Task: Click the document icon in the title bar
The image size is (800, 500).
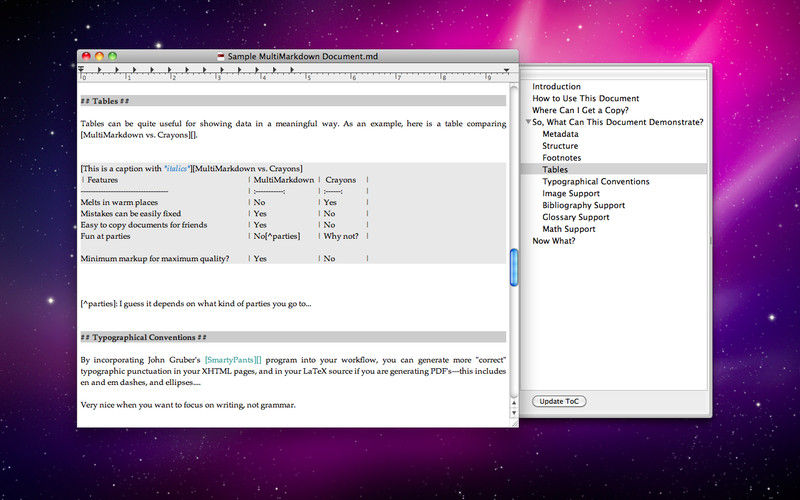Action: pyautogui.click(x=220, y=56)
